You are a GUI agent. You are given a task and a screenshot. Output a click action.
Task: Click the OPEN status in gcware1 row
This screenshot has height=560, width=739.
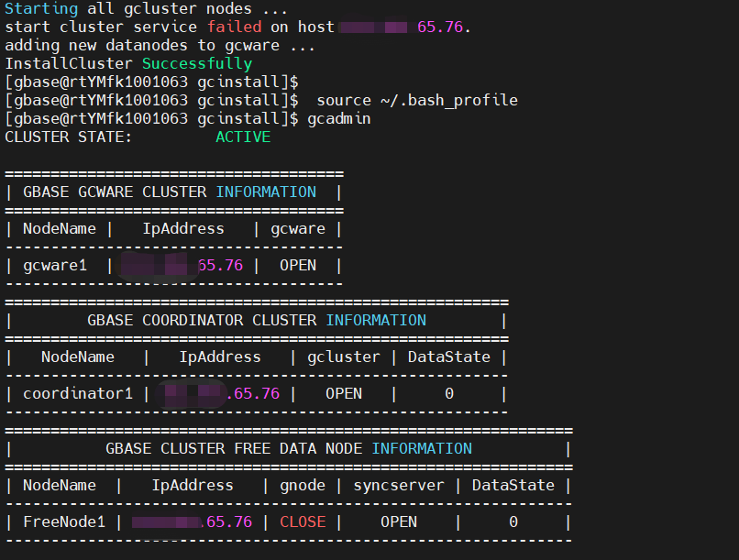[298, 266]
